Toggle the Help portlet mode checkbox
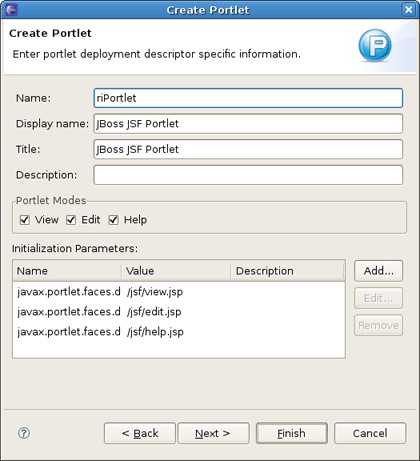This screenshot has width=420, height=461. pos(114,220)
